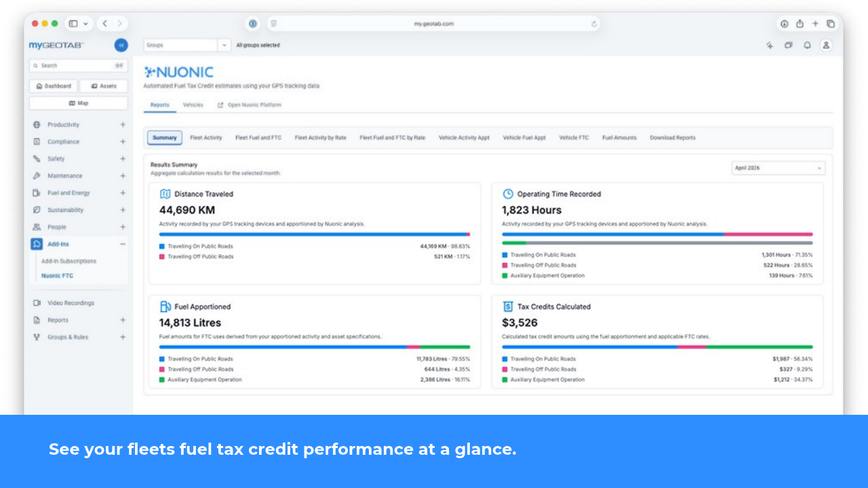Image resolution: width=868 pixels, height=488 pixels.
Task: Click the Fuel Apportioned progress bar
Action: point(315,347)
